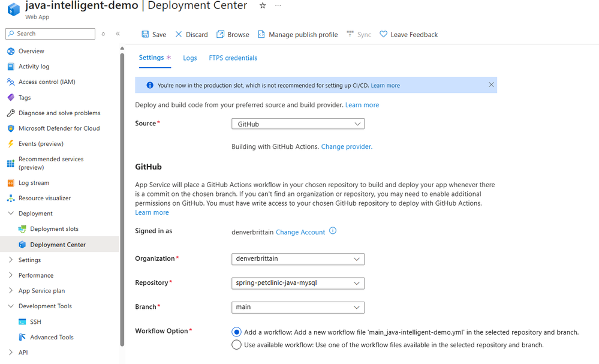Click the Activity log icon
Image resolution: width=599 pixels, height=364 pixels.
(11, 67)
